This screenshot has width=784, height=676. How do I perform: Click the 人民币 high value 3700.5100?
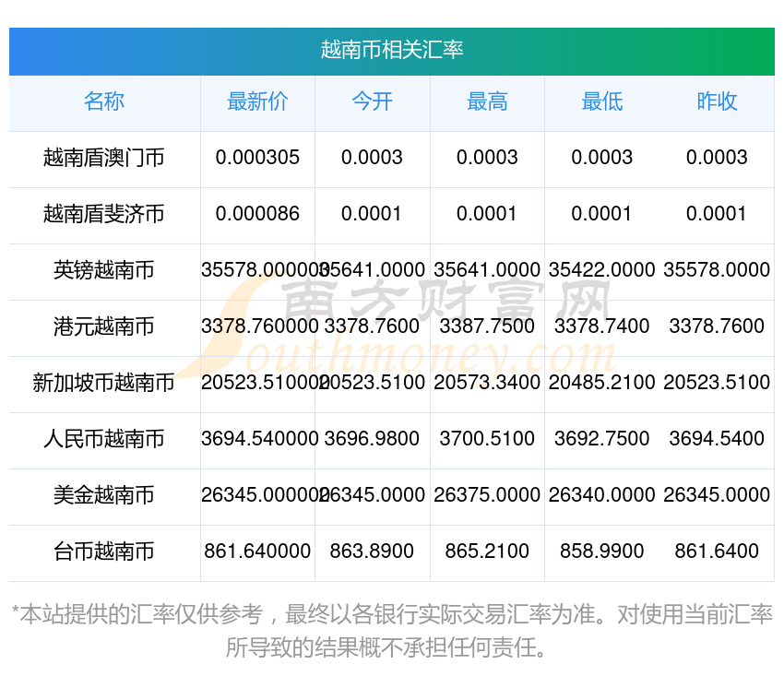[x=487, y=439]
